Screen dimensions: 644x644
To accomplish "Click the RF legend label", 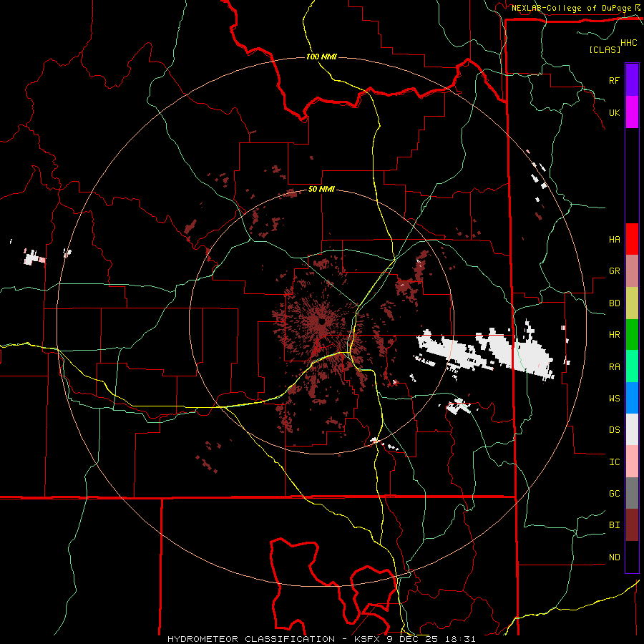I will (614, 80).
